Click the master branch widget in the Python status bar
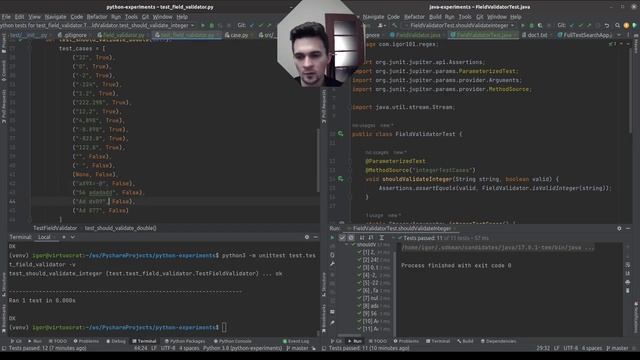The image size is (640, 360). click(x=297, y=348)
